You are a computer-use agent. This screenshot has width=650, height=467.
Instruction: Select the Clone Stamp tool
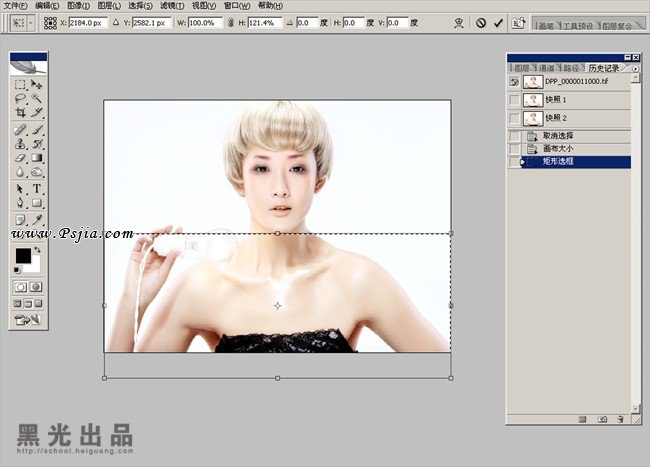pos(20,144)
